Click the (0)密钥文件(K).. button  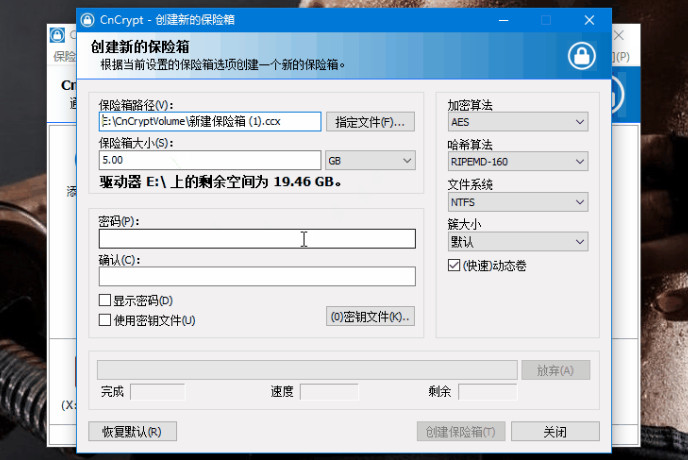coord(370,316)
